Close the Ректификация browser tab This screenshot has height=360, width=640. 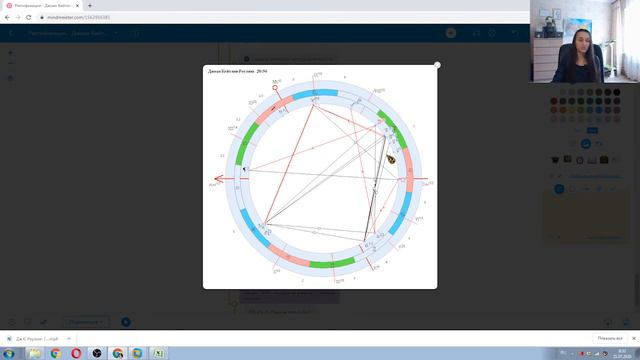point(77,6)
